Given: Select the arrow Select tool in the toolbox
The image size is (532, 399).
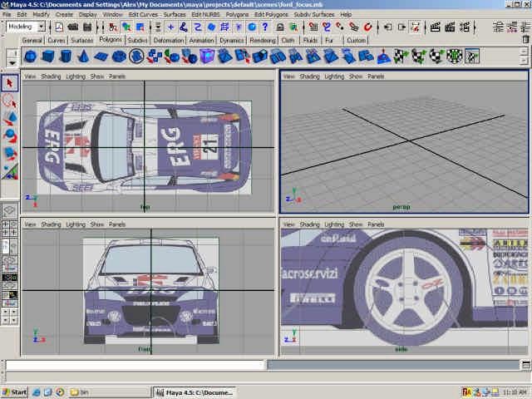Looking at the screenshot, I should (x=9, y=83).
